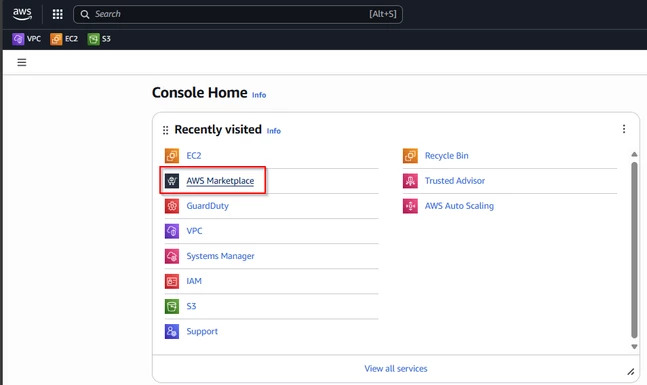The width and height of the screenshot is (647, 385).
Task: Expand the hamburger side navigation menu
Action: click(22, 62)
